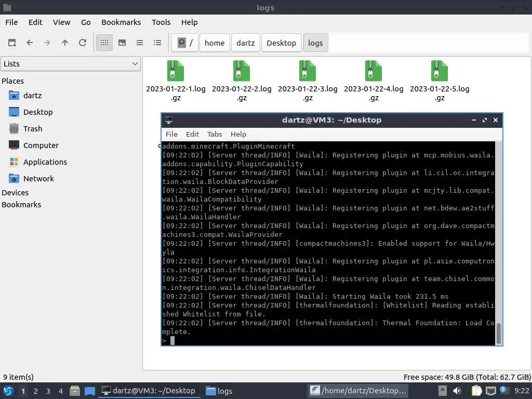
Task: Switch to thumbnail view mode
Action: (x=122, y=43)
